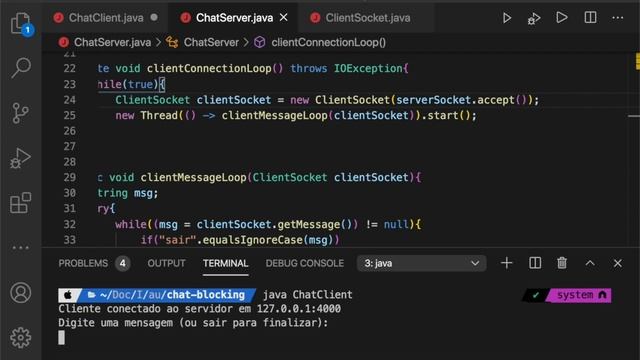Viewport: 640px width, 360px height.
Task: Create a new terminal with plus icon
Action: click(x=507, y=263)
